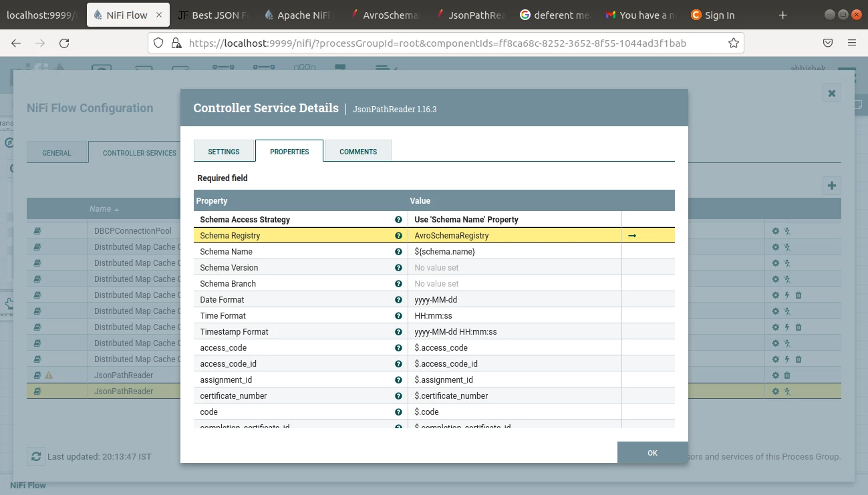Select the $.certificate_number value
The width and height of the screenshot is (868, 495).
click(451, 395)
